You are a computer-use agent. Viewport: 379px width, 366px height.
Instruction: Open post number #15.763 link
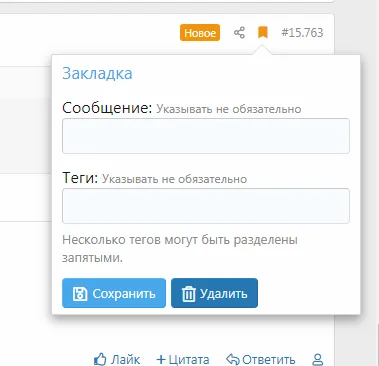point(302,33)
